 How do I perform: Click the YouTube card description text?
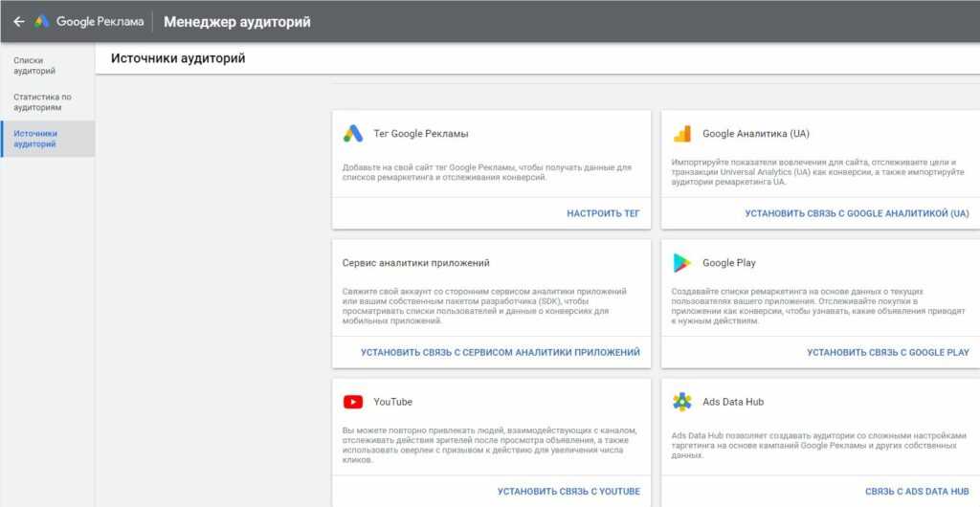pyautogui.click(x=488, y=445)
